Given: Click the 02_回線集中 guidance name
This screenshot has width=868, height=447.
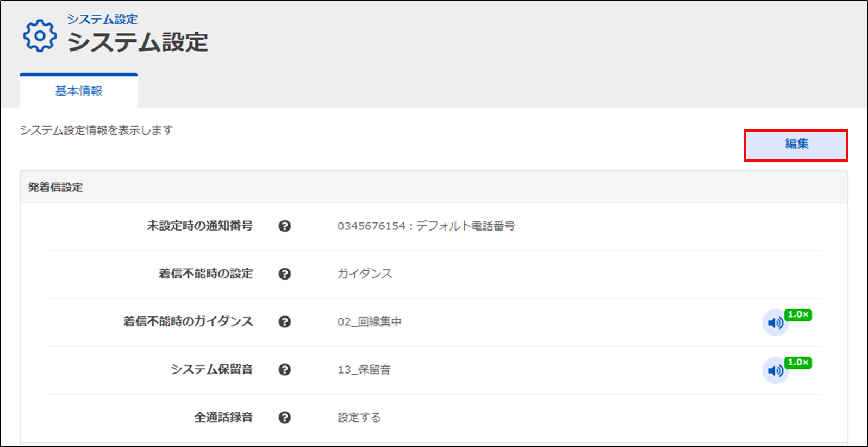Looking at the screenshot, I should [x=370, y=322].
